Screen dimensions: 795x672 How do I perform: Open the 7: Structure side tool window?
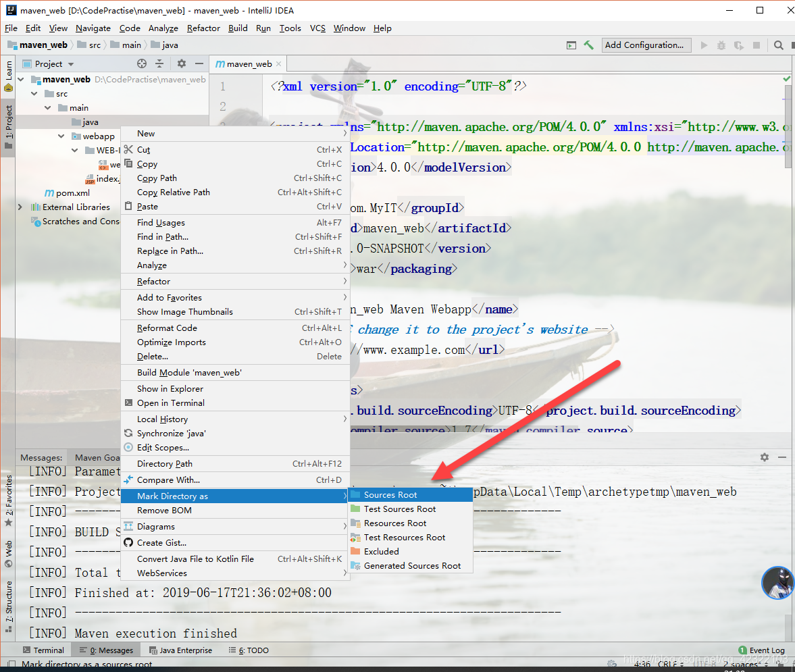click(9, 606)
